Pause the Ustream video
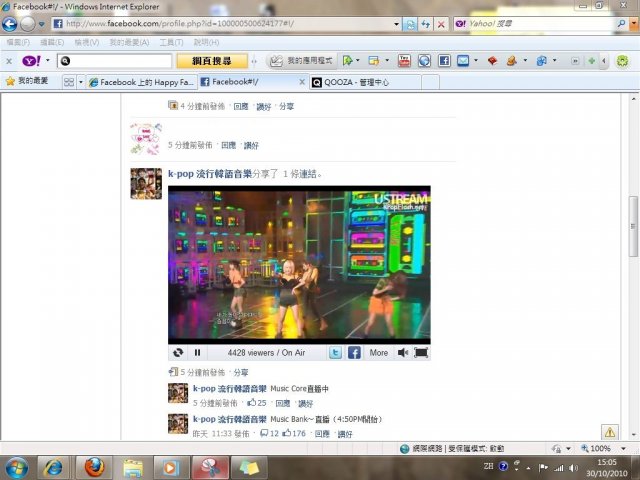This screenshot has height=480, width=640. click(x=198, y=353)
